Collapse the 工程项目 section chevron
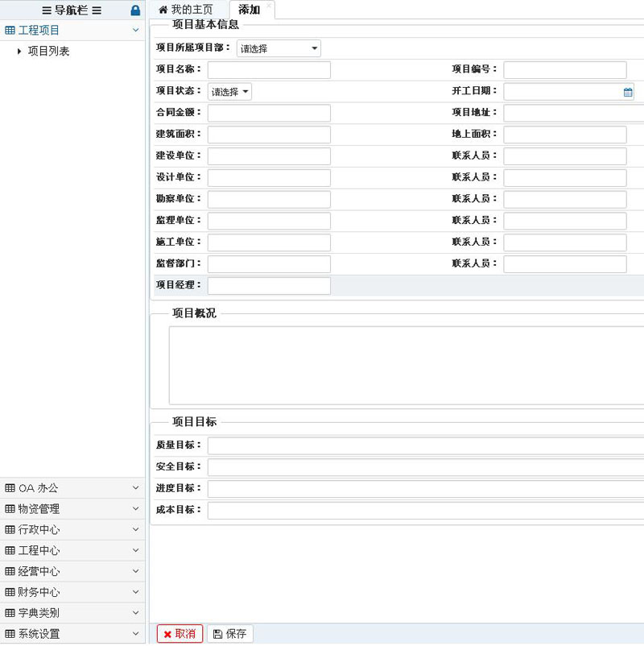 tap(135, 31)
